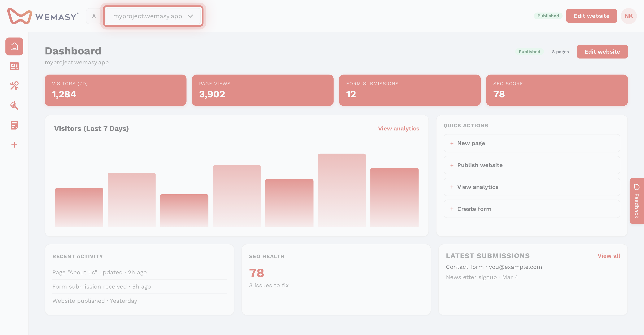This screenshot has height=335, width=644.
Task: Click the A workspace badge
Action: (x=94, y=16)
